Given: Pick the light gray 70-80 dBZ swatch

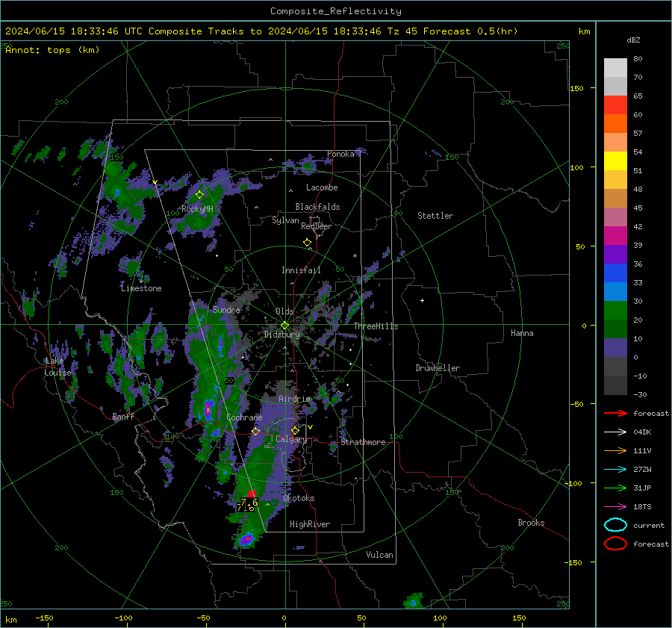Looking at the screenshot, I should pyautogui.click(x=615, y=68).
